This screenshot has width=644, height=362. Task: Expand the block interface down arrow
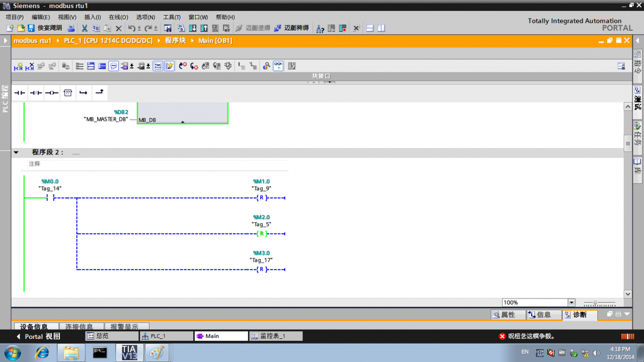click(330, 82)
